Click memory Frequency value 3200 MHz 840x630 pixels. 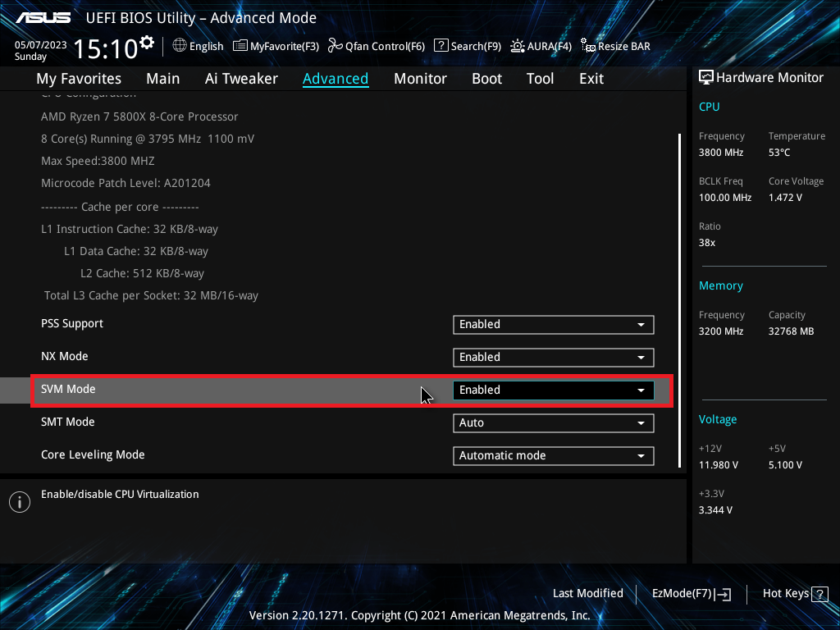coord(720,331)
